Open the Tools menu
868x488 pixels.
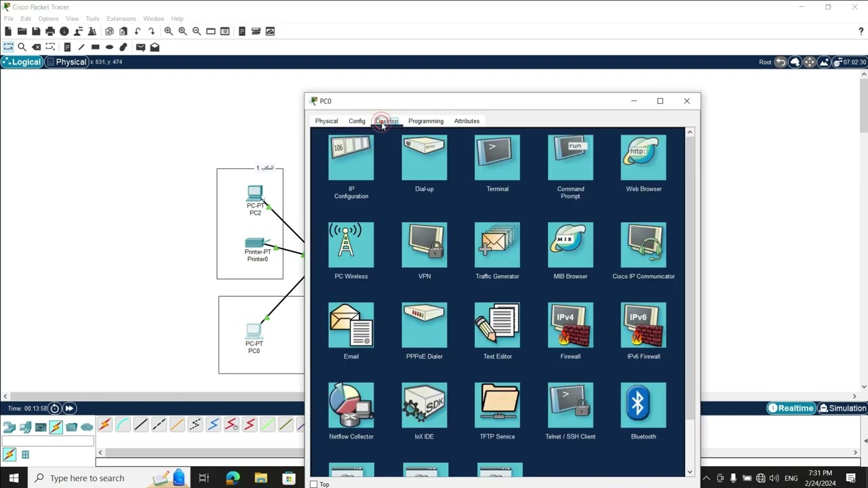92,18
